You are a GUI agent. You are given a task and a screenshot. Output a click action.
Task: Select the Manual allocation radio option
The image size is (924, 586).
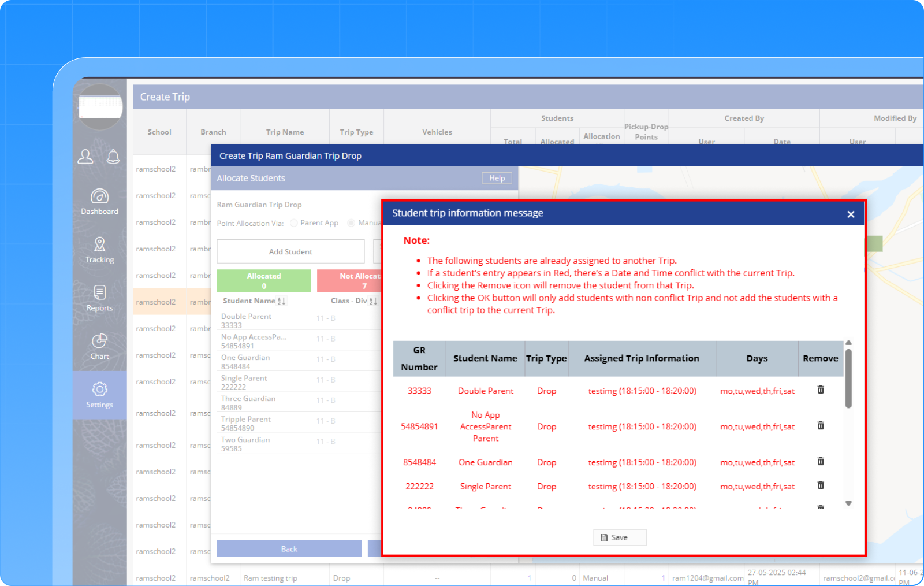[351, 223]
